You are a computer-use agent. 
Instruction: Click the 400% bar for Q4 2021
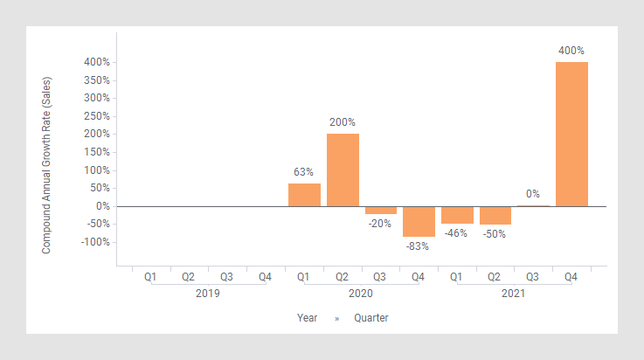(x=571, y=134)
